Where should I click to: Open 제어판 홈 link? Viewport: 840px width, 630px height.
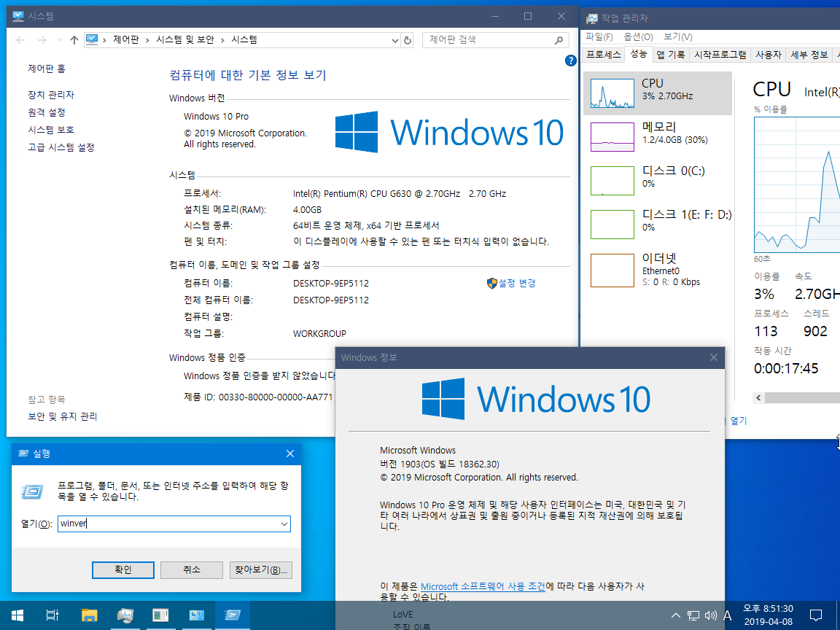[x=47, y=69]
